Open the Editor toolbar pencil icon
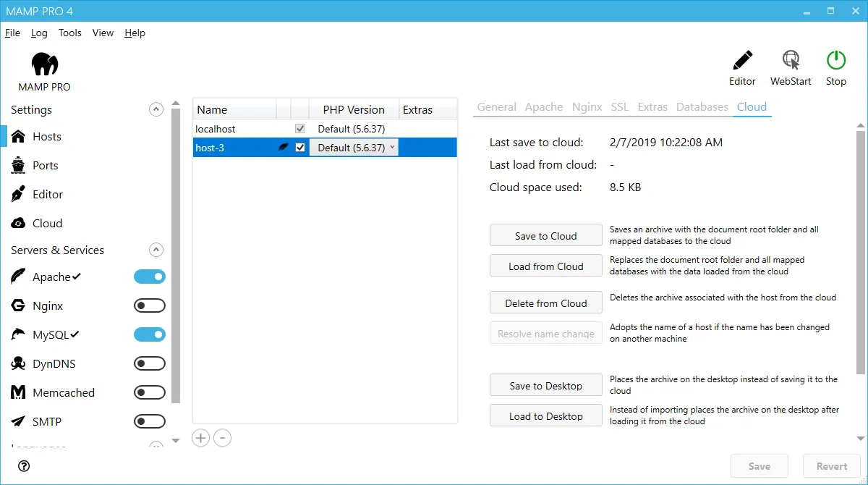Image resolution: width=868 pixels, height=485 pixels. (x=742, y=60)
